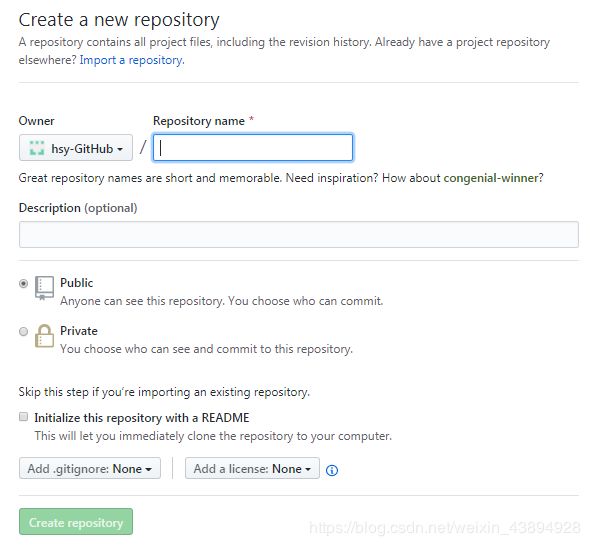Click the Create repository button
Image resolution: width=590 pixels, height=546 pixels.
[76, 522]
